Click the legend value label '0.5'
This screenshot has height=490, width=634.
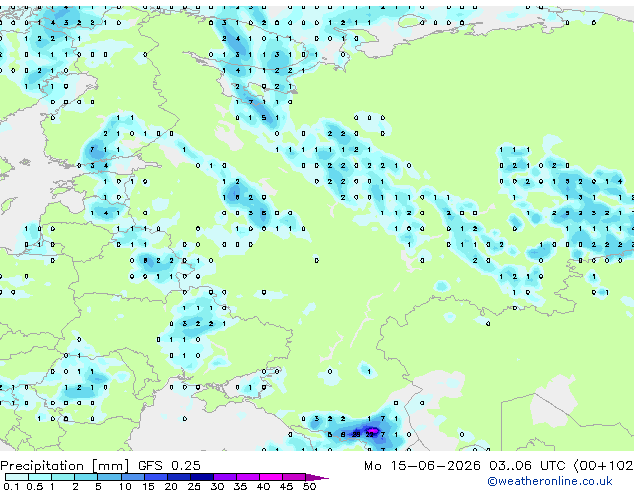[x=34, y=486]
